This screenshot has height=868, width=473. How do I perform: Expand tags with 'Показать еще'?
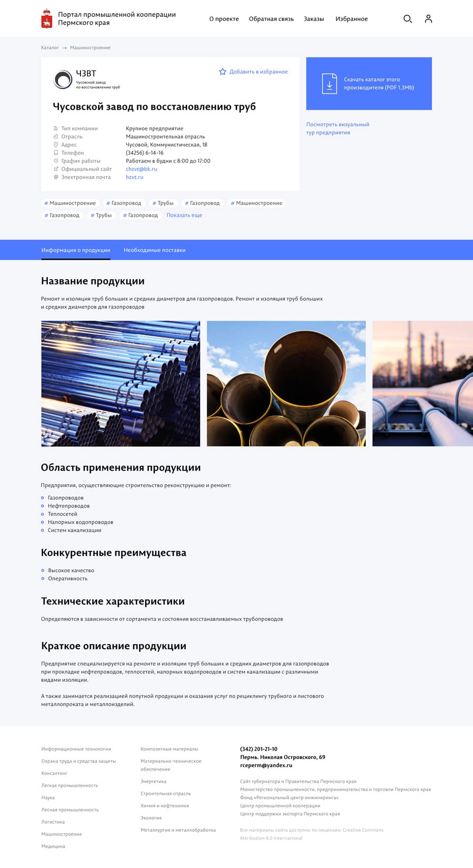(184, 215)
